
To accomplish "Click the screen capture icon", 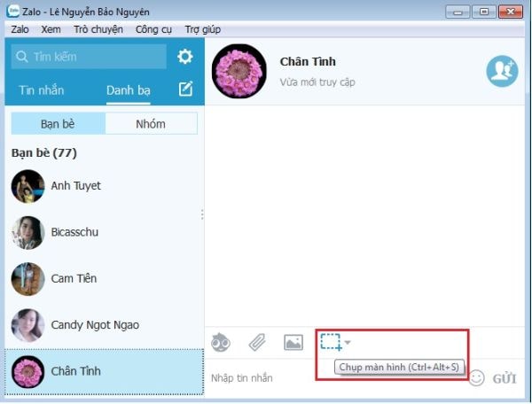I will (x=331, y=342).
